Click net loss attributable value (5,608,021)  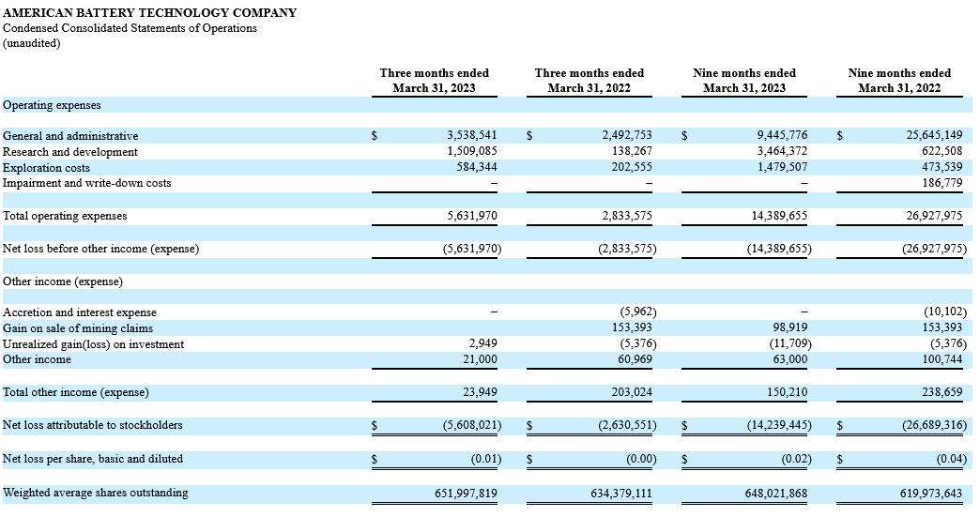coord(472,425)
